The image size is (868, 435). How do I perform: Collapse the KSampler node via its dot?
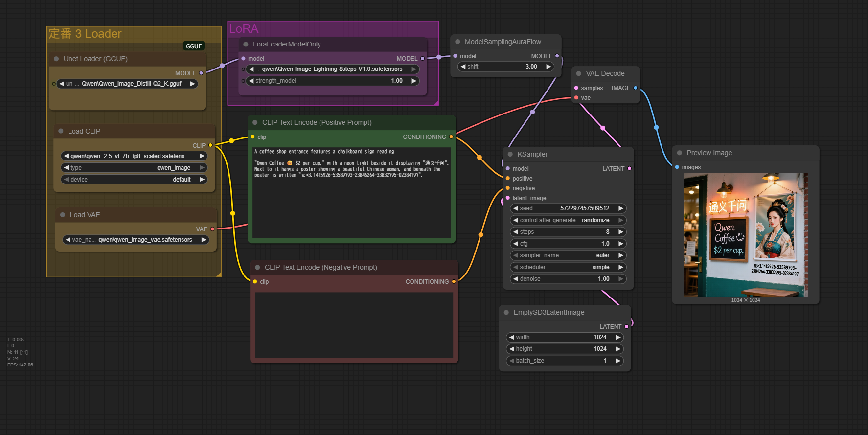510,154
